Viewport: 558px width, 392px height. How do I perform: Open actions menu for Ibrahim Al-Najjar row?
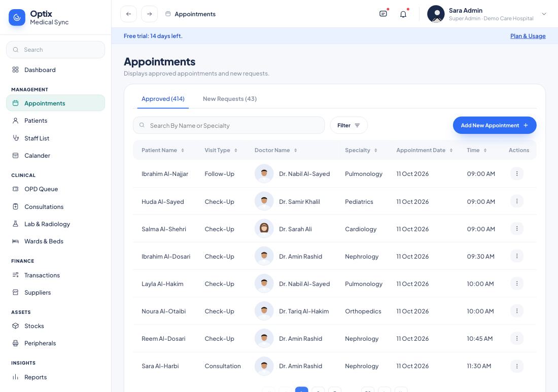(517, 173)
